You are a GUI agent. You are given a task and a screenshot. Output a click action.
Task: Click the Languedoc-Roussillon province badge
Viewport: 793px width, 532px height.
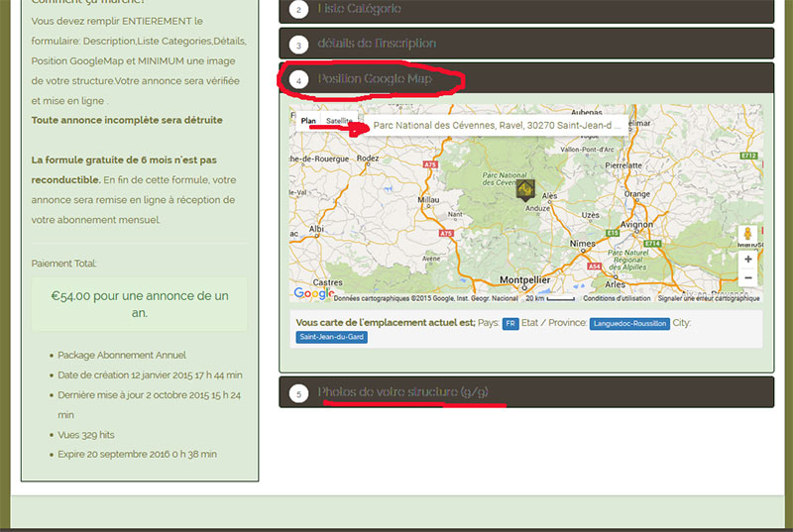pos(629,323)
